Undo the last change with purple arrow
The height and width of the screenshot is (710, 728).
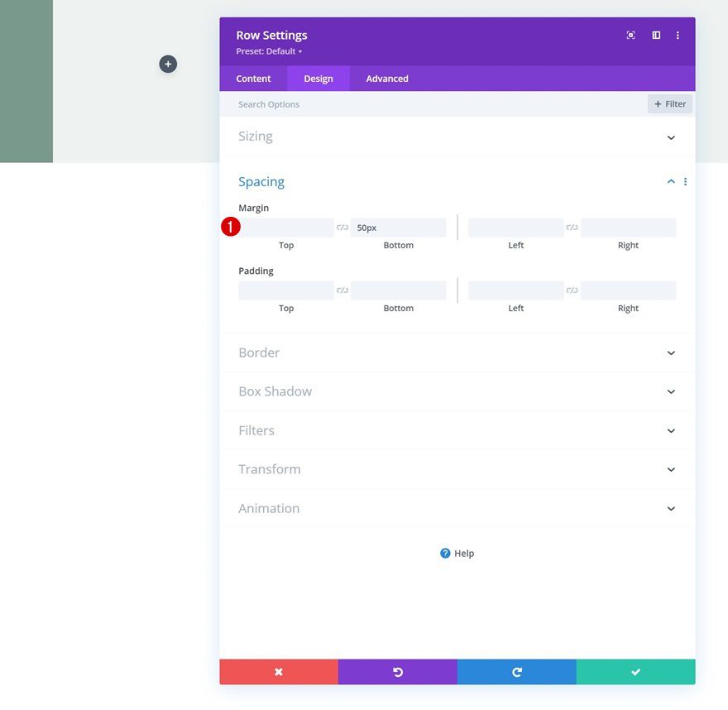click(x=397, y=672)
